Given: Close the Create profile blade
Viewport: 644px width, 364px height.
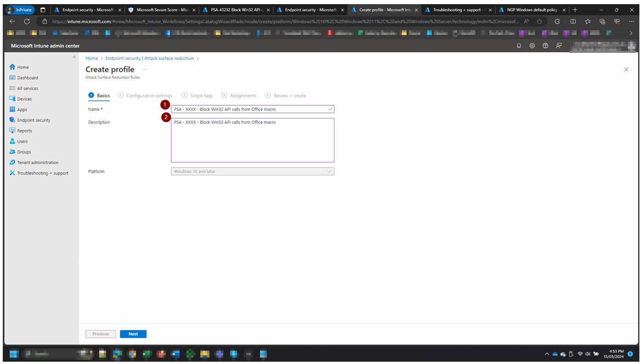Looking at the screenshot, I should click(x=626, y=69).
